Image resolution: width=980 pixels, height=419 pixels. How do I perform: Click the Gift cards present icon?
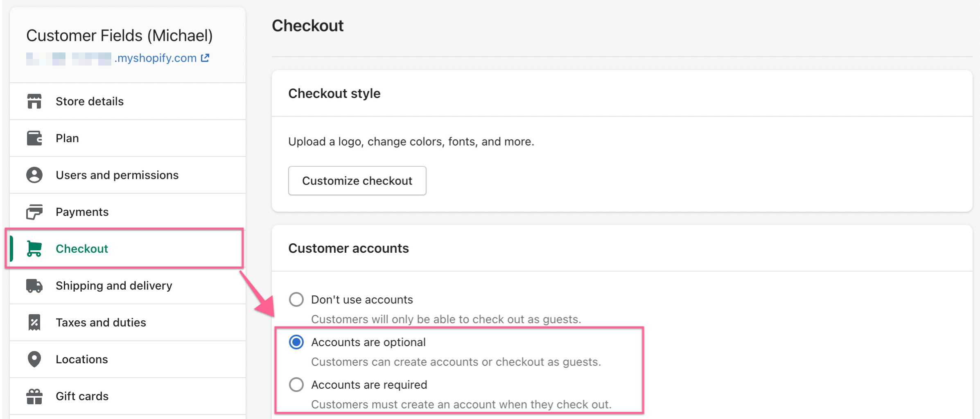pyautogui.click(x=34, y=396)
